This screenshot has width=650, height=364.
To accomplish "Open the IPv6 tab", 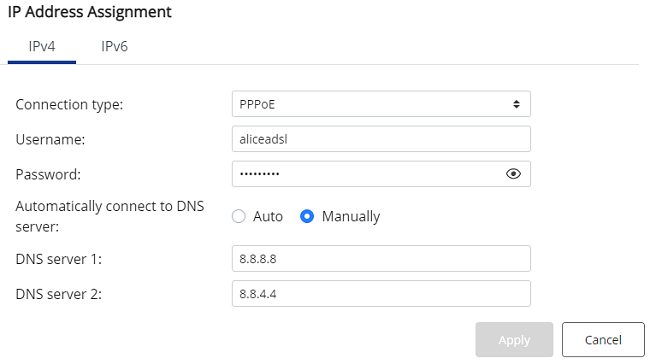I will point(114,46).
